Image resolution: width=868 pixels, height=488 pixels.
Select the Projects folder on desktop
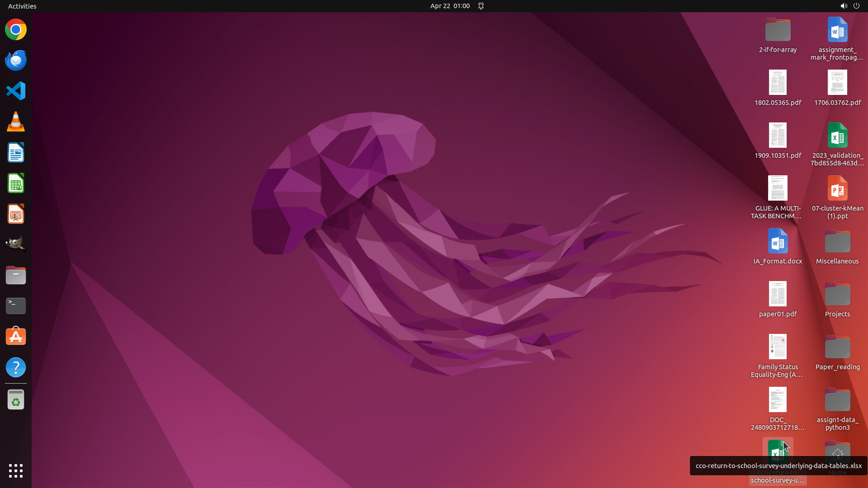[837, 295]
